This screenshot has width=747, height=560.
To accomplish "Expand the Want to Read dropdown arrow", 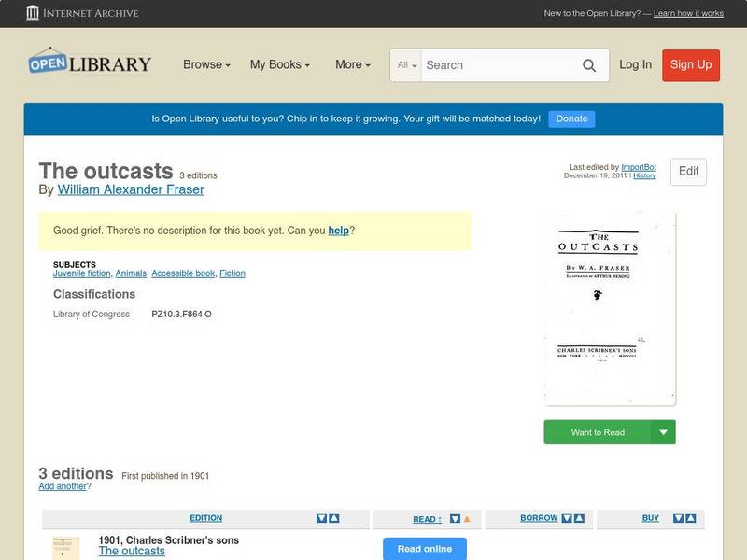I will [x=663, y=432].
